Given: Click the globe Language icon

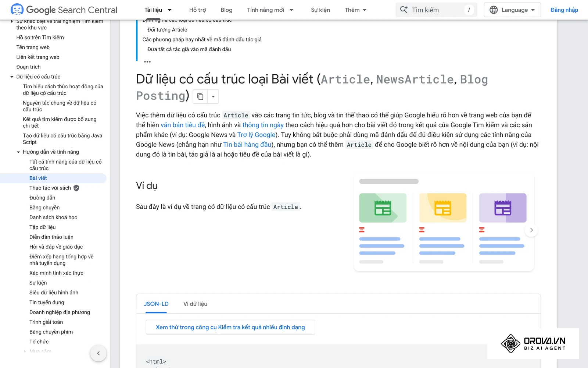Looking at the screenshot, I should [x=494, y=10].
